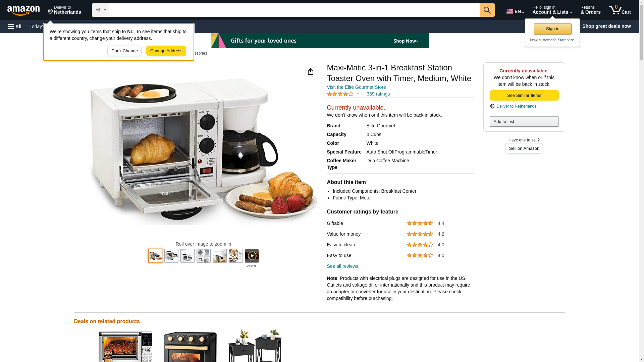Play the product VIDEO thumbnail

252,256
